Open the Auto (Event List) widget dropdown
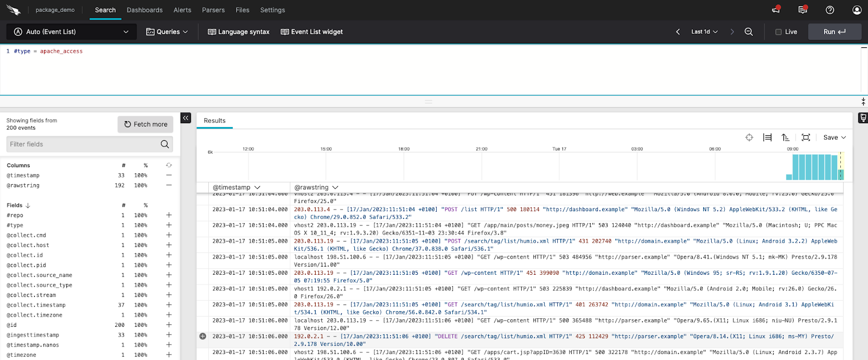This screenshot has width=868, height=360. [72, 32]
